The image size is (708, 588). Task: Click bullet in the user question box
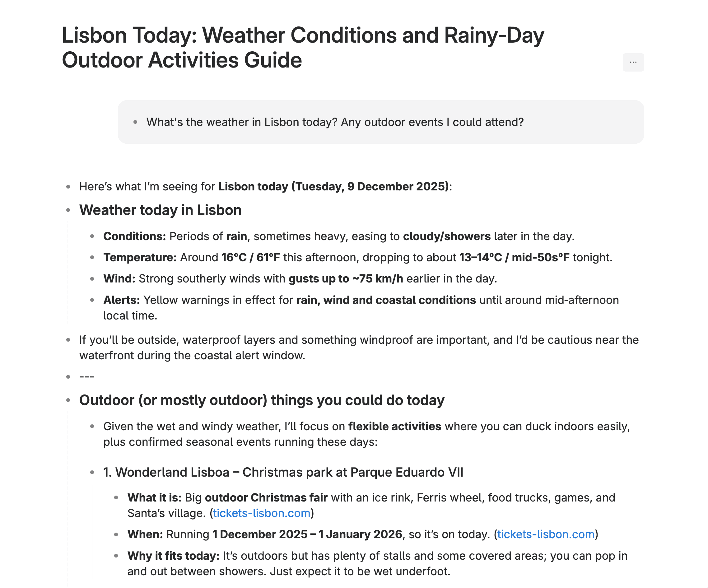pos(135,122)
